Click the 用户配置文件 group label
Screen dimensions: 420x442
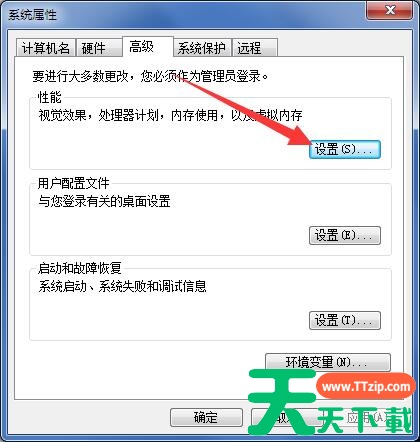click(73, 183)
